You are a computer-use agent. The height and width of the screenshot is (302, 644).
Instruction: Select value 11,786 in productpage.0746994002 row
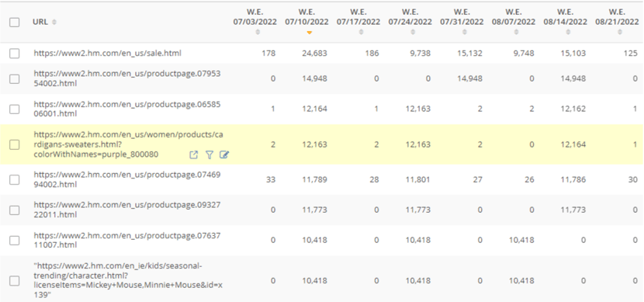click(573, 179)
